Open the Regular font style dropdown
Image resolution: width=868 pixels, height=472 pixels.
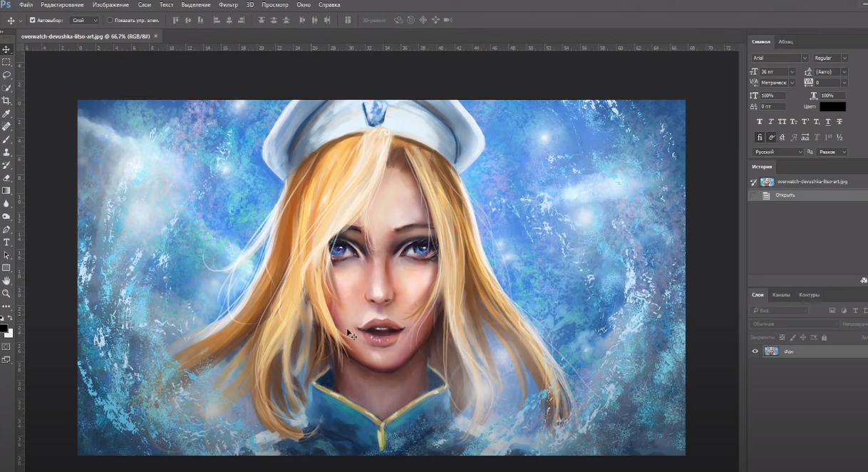tap(830, 58)
